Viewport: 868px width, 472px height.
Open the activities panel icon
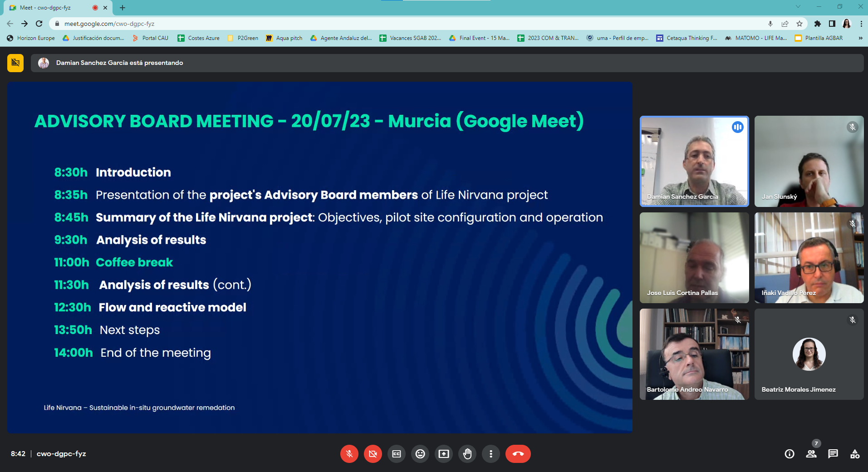855,454
